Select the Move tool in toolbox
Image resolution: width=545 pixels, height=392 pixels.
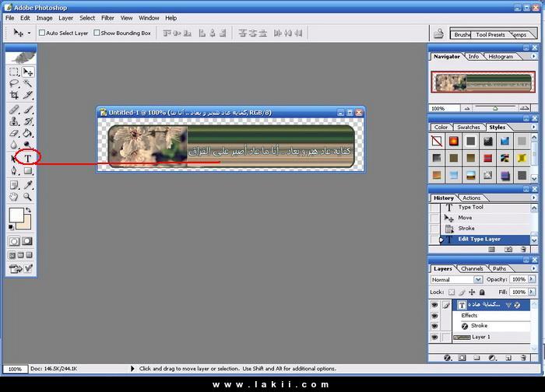pyautogui.click(x=28, y=72)
